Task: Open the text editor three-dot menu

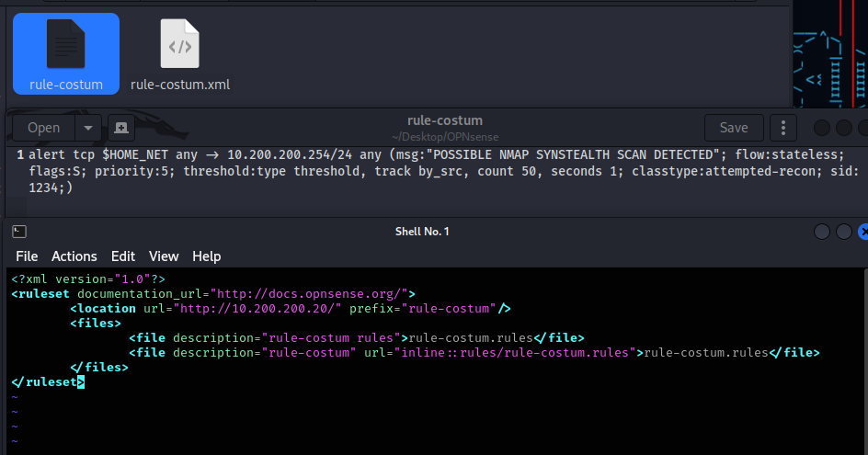Action: [782, 128]
